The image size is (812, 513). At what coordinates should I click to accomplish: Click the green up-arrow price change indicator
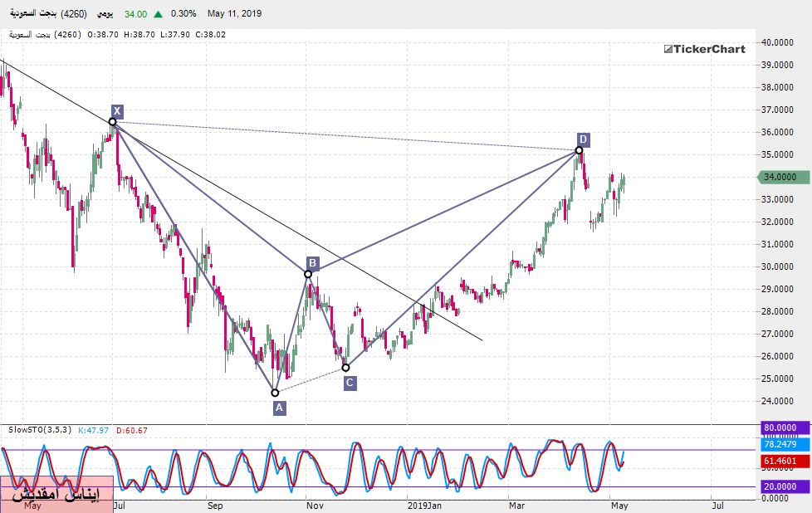coord(158,14)
